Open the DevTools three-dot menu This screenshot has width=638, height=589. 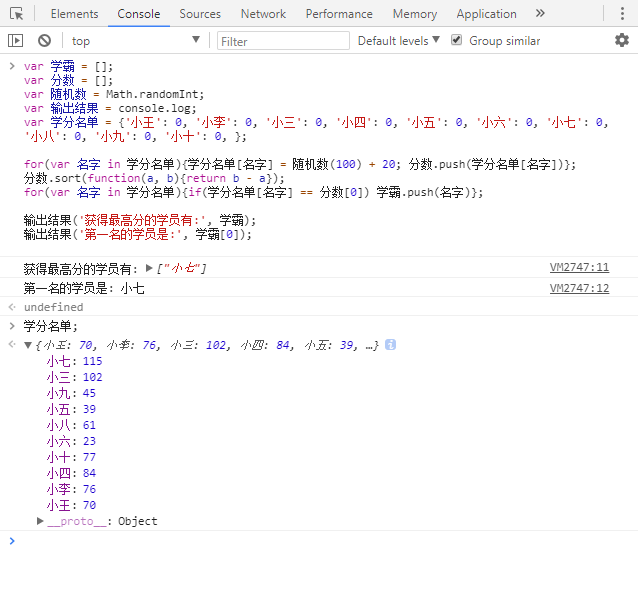(x=622, y=13)
